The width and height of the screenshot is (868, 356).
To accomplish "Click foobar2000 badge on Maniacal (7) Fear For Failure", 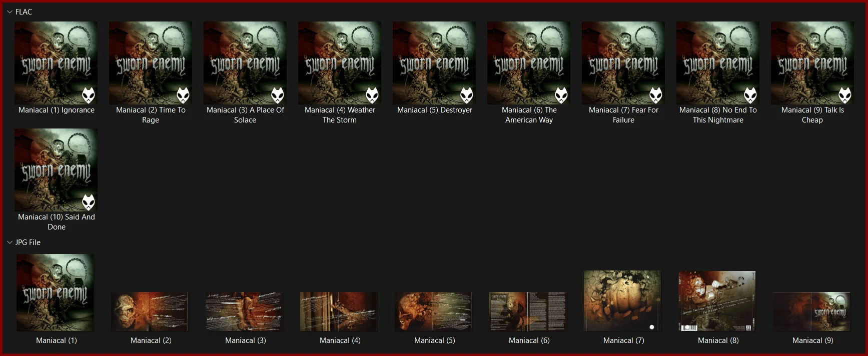I will (x=656, y=95).
